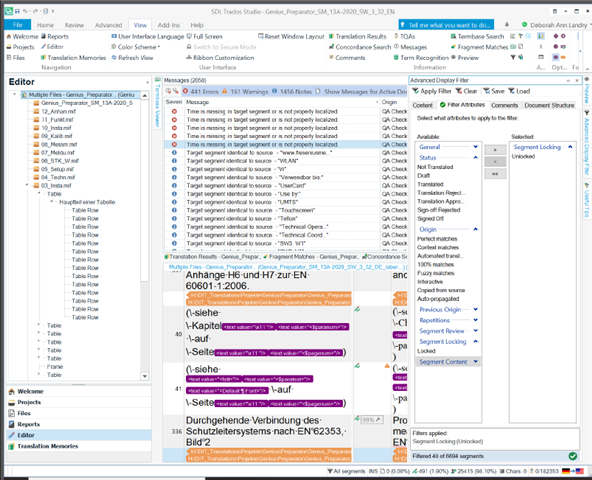Show Fragment Matches window from ribbon
The height and width of the screenshot is (480, 592).
tap(479, 47)
